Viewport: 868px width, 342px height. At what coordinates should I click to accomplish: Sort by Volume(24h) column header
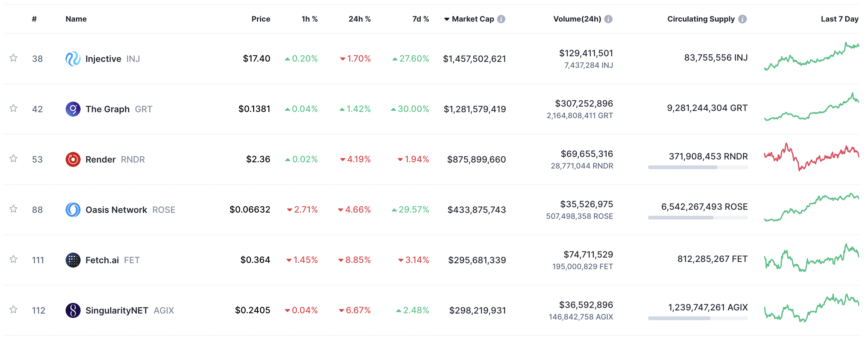point(577,19)
